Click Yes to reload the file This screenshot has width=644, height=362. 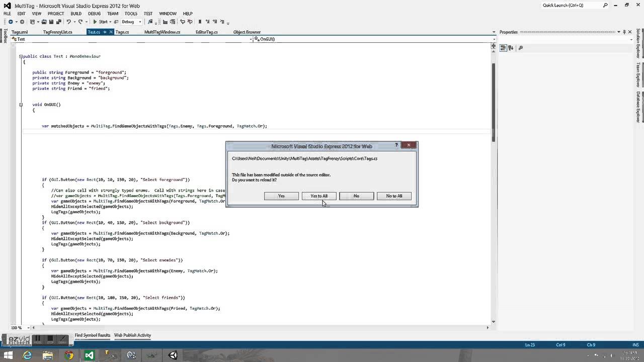[281, 196]
